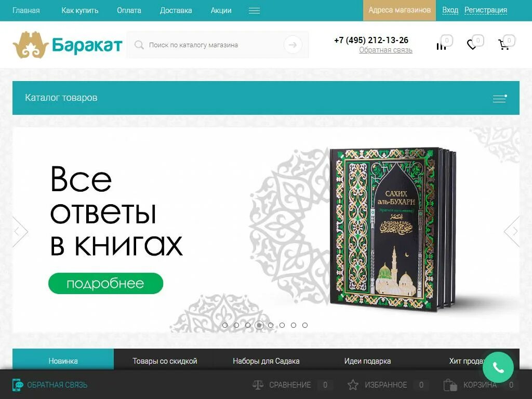Expand the Каталог товаров menu
Image resolution: width=532 pixels, height=399 pixels.
[x=500, y=98]
